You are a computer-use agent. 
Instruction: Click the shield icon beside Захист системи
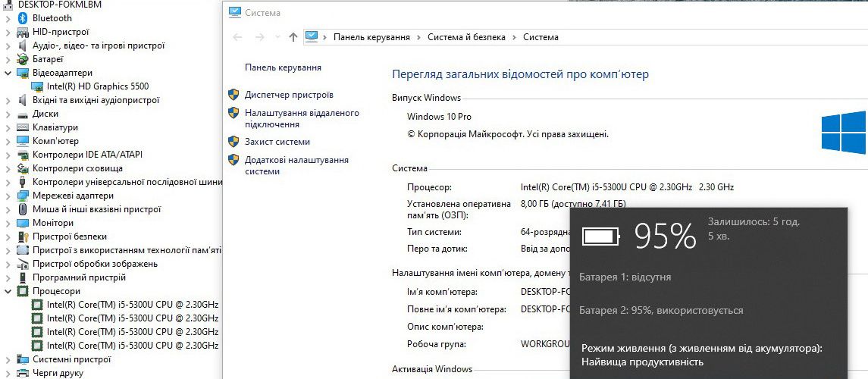[233, 142]
